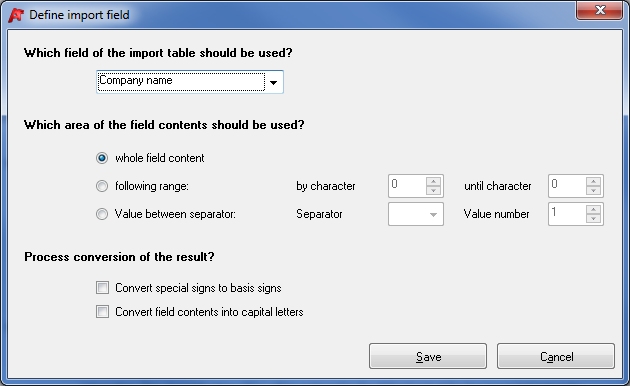Open the Company name dropdown arrow
The height and width of the screenshot is (386, 630).
[x=274, y=82]
